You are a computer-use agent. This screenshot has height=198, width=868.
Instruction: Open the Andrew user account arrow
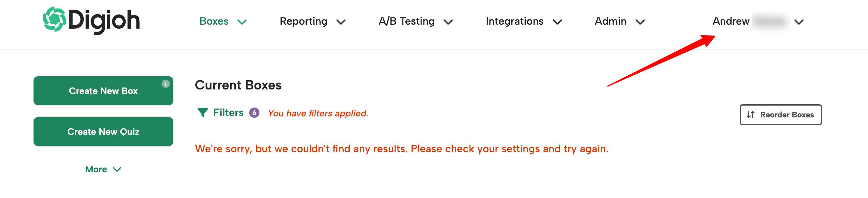tap(799, 22)
